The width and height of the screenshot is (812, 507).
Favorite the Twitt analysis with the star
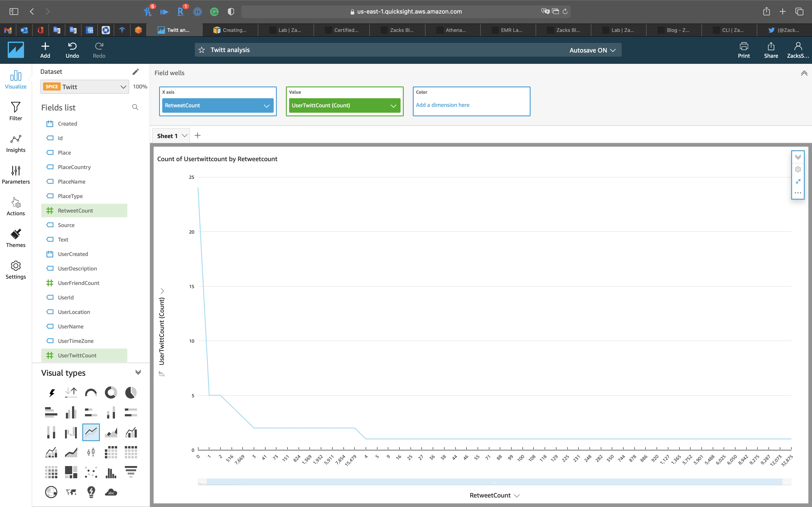(202, 50)
